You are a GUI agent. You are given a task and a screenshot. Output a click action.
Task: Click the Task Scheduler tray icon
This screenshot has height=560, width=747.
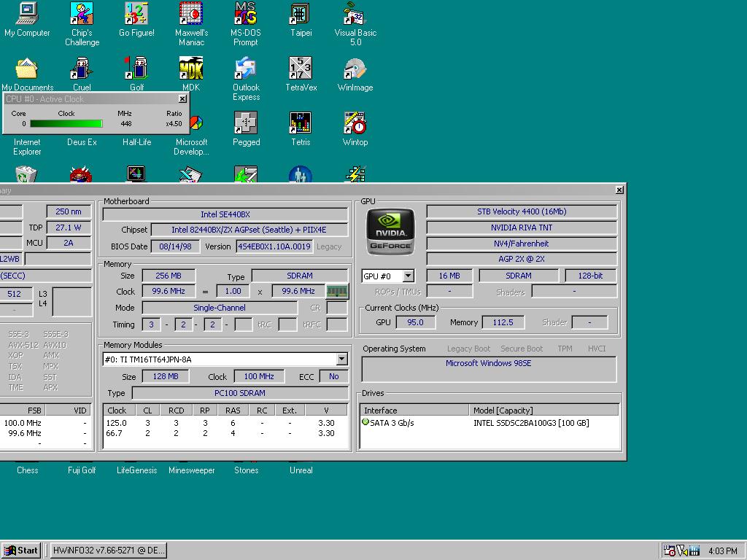[x=670, y=551]
